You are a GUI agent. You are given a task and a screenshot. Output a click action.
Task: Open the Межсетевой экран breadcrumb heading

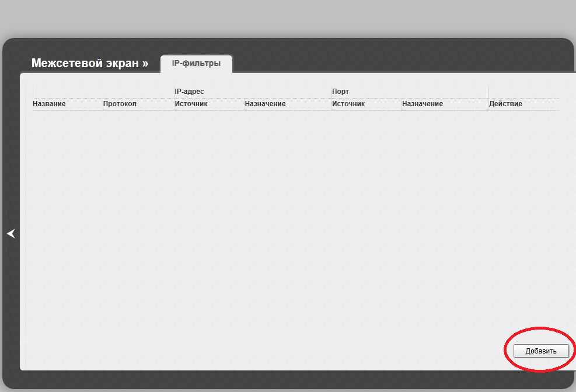tap(85, 63)
